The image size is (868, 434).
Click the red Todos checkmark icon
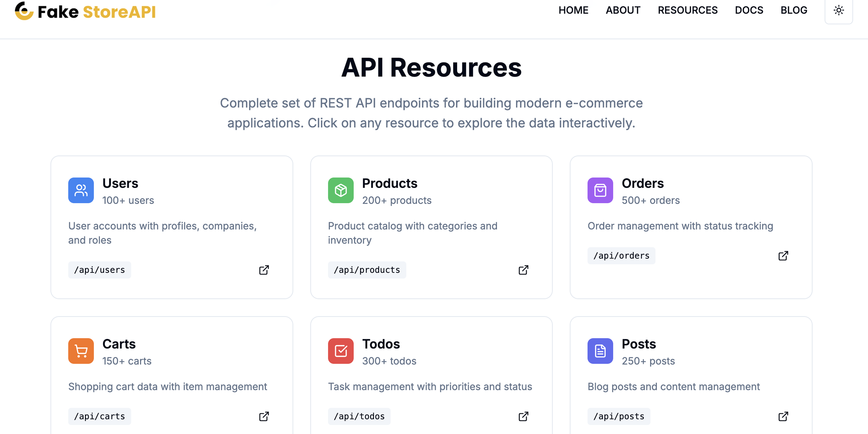tap(341, 351)
